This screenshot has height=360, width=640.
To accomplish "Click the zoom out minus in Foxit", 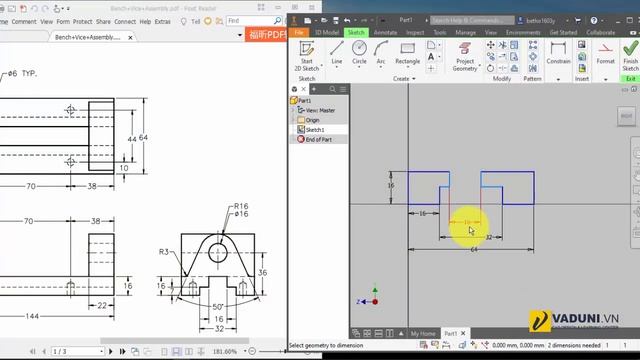I will coord(252,351).
